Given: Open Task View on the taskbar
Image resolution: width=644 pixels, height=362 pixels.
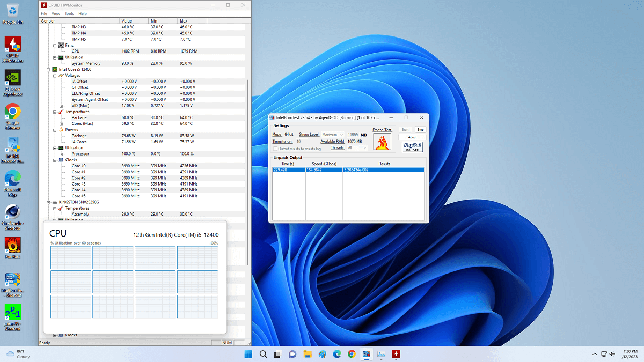Looking at the screenshot, I should 278,354.
